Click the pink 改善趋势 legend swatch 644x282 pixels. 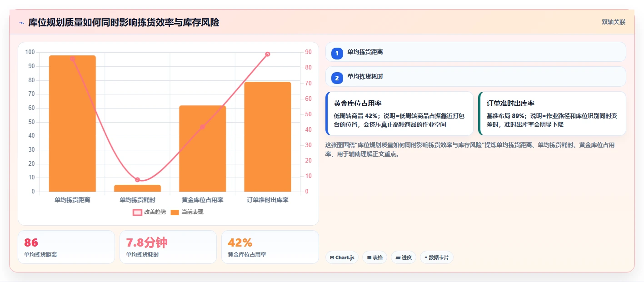point(137,212)
